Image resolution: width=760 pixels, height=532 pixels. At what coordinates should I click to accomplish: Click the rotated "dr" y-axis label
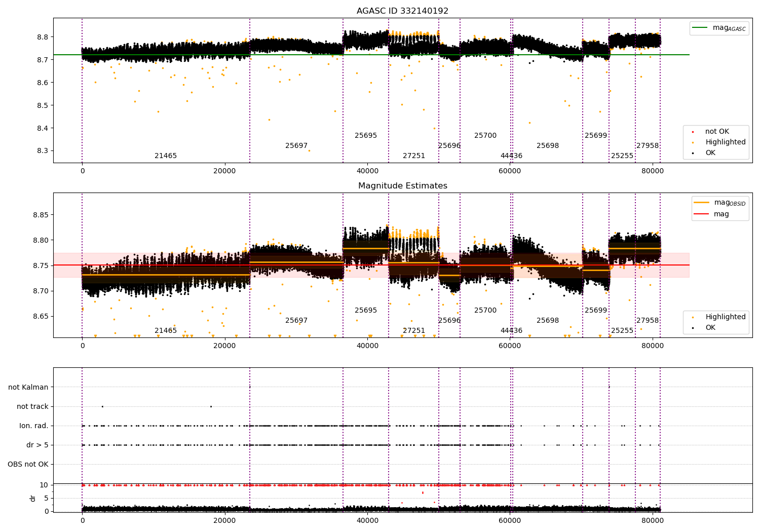33,498
